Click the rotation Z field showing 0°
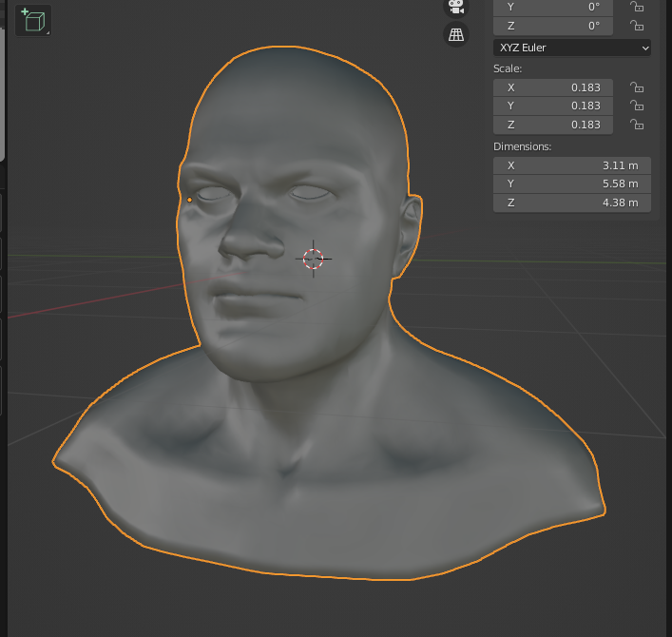 pyautogui.click(x=556, y=26)
